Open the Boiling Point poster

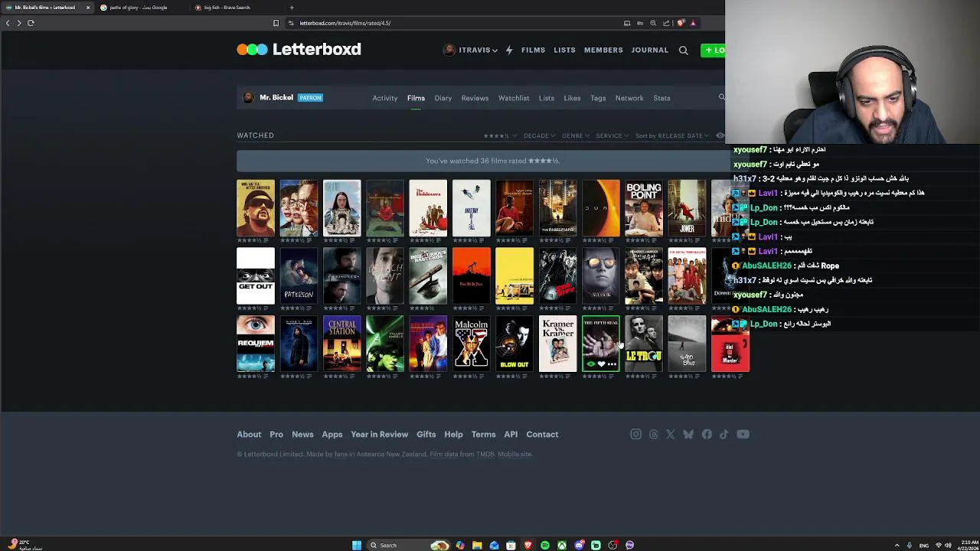(644, 207)
